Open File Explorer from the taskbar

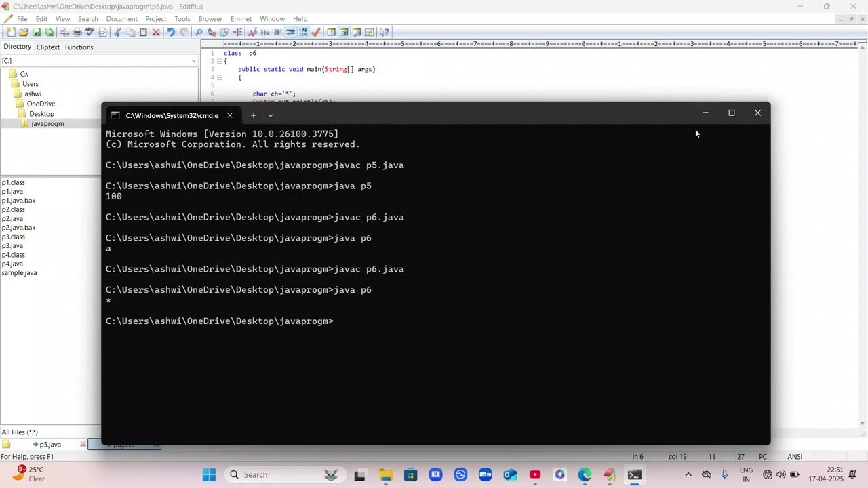click(x=385, y=474)
